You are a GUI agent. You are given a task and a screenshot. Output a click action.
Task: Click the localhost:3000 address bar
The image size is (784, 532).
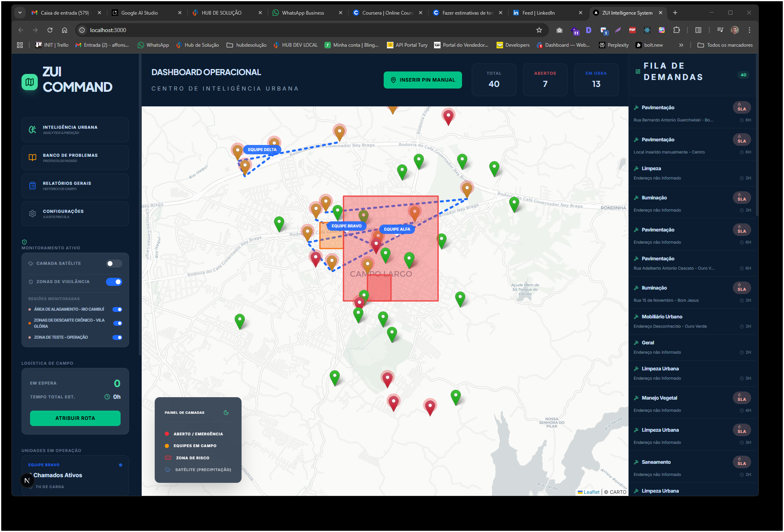point(309,30)
